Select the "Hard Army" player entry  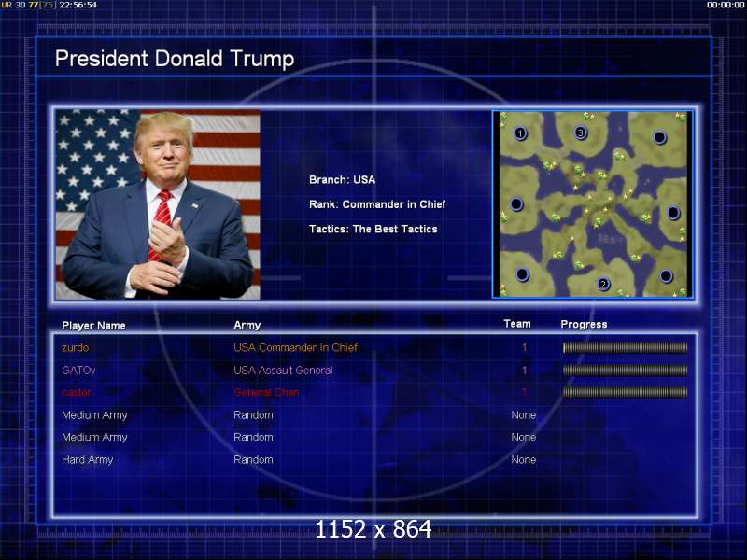click(x=87, y=459)
